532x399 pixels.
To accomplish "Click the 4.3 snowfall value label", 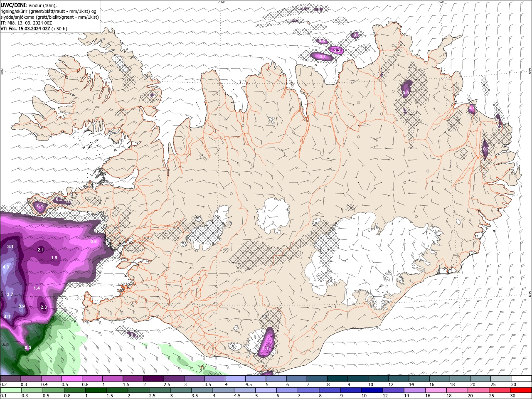I will point(6,267).
